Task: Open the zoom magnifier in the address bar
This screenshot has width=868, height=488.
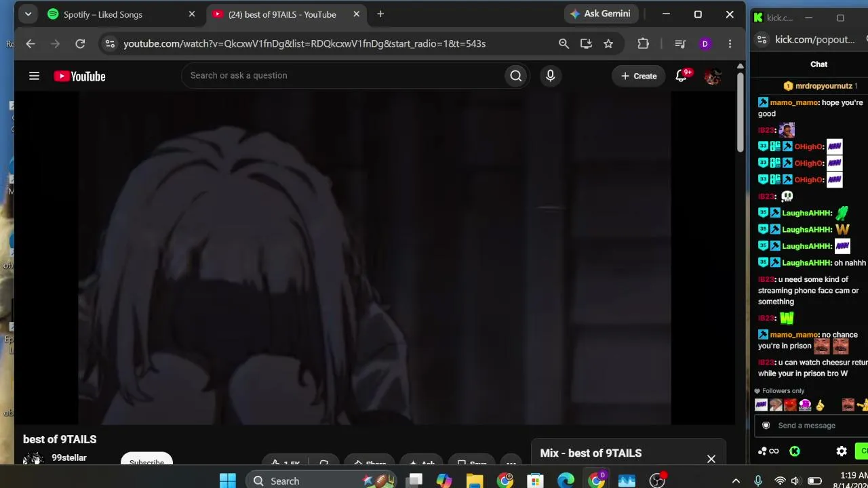Action: tap(564, 43)
